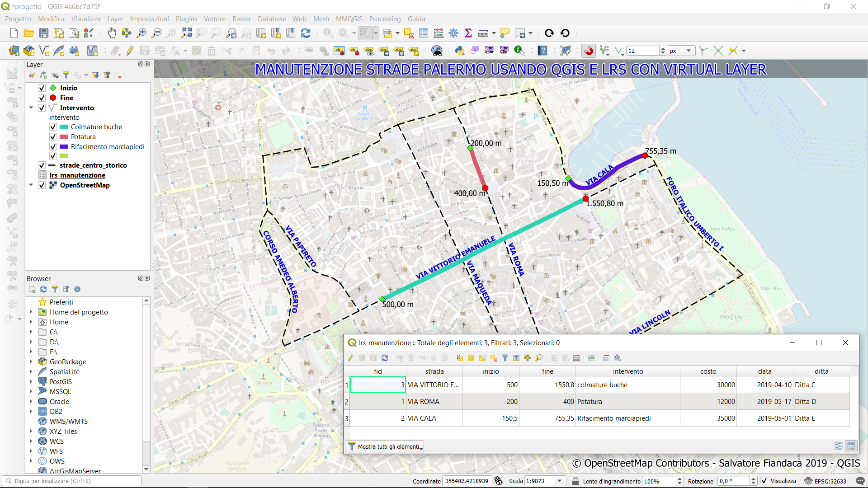Open field calculator Sigma statistics icon
This screenshot has height=488, width=868.
pyautogui.click(x=468, y=33)
